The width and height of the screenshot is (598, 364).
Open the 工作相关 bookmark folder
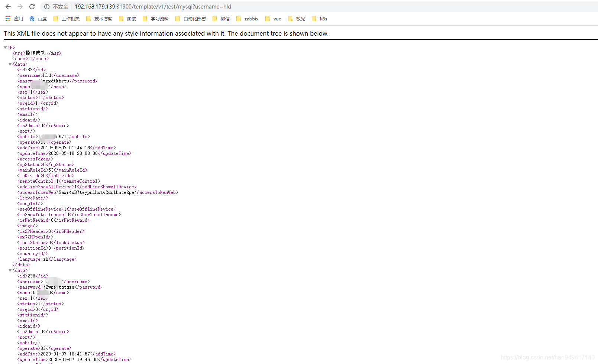pos(67,19)
